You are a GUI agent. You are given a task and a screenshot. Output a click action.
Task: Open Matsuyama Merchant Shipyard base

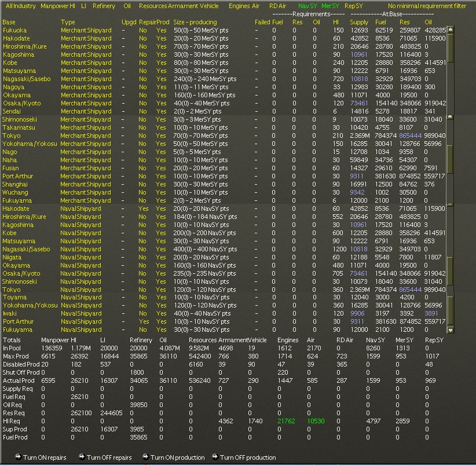click(19, 71)
